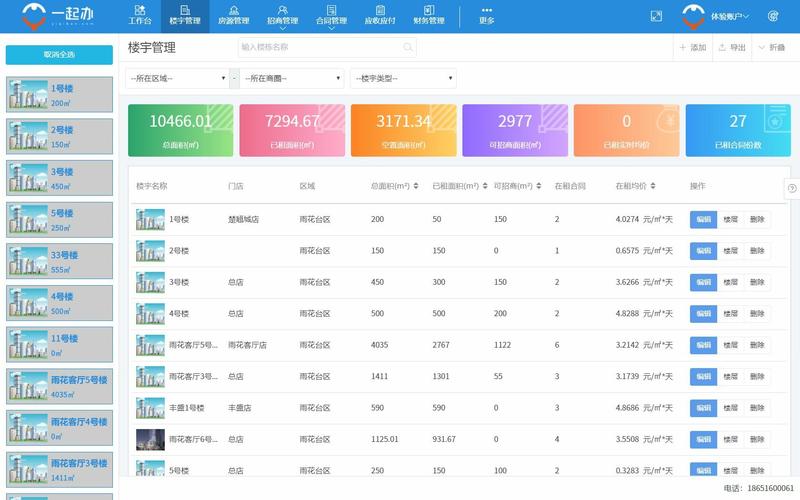Click the 取消全选 button

[59, 55]
